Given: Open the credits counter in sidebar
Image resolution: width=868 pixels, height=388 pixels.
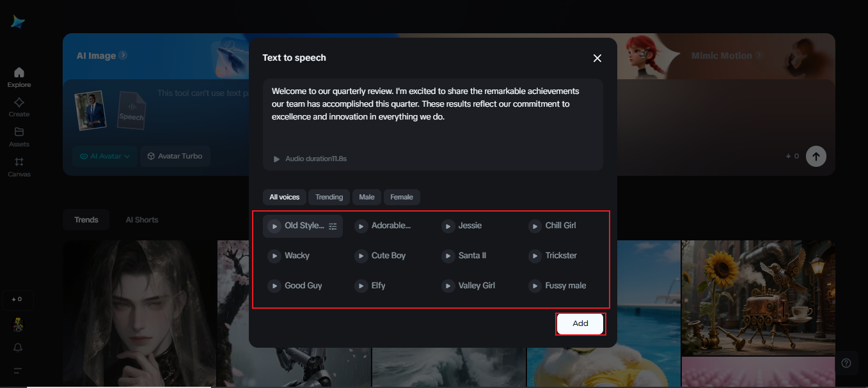Looking at the screenshot, I should pyautogui.click(x=18, y=299).
